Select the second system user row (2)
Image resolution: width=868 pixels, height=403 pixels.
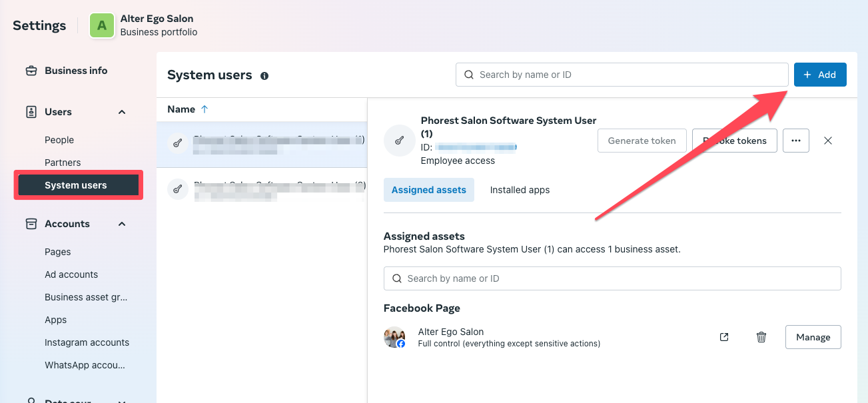tap(262, 191)
